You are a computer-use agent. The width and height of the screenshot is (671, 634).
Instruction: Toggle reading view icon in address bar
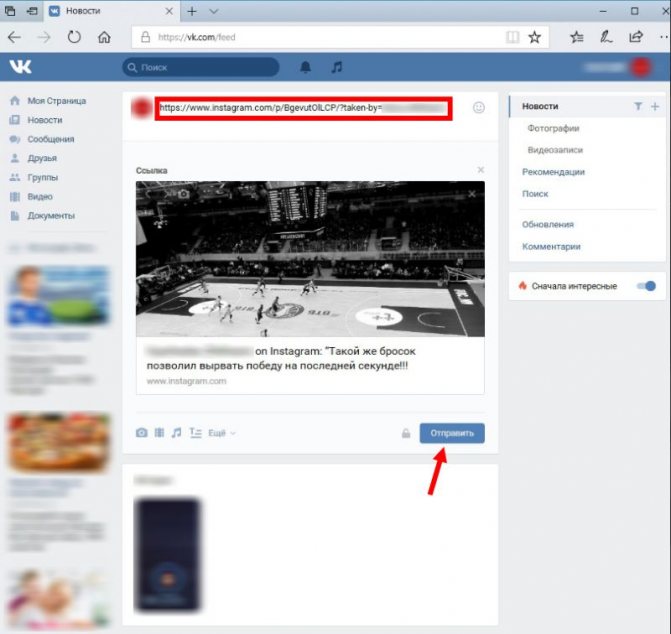[512, 37]
